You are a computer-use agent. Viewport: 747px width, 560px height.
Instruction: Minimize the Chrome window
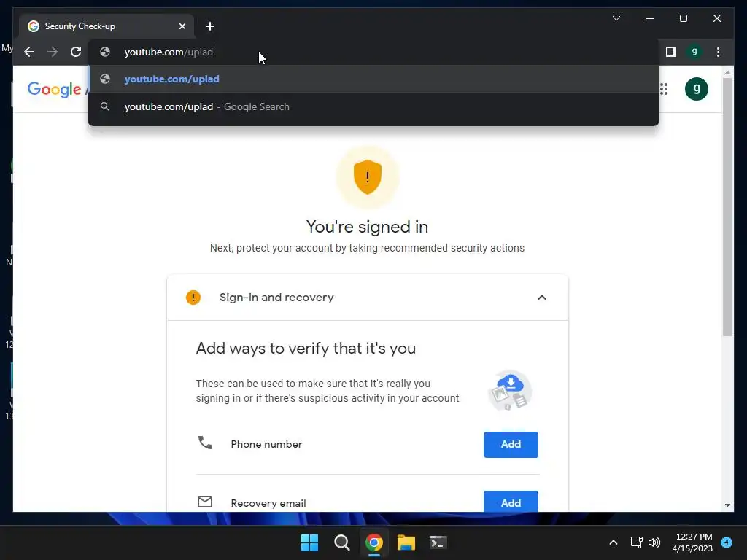click(650, 18)
